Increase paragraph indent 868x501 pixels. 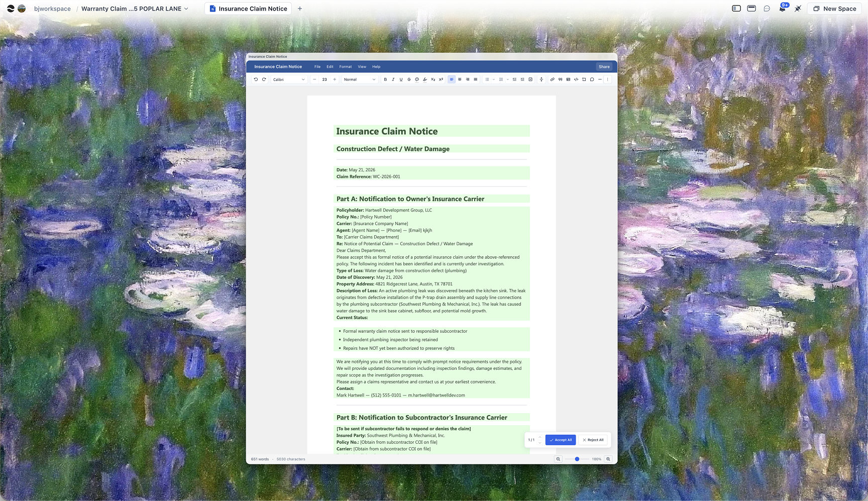[522, 79]
